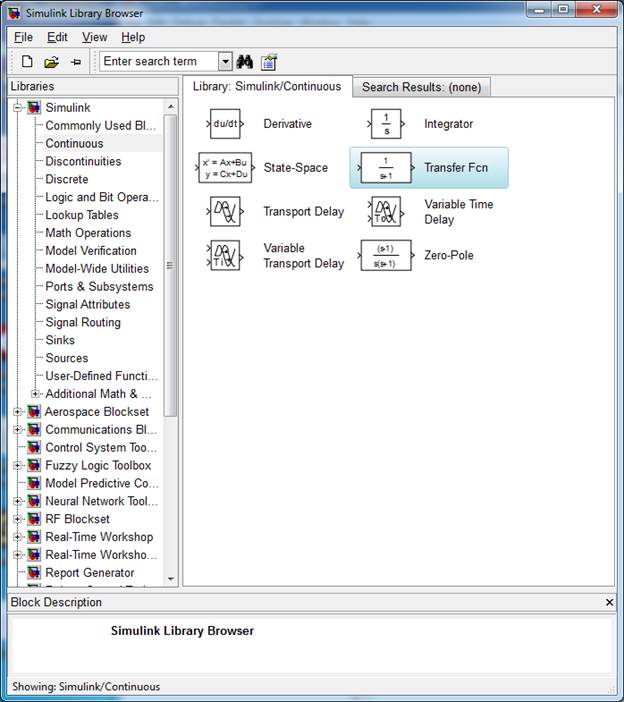Click the libraries tree scrollbar thumb

click(x=170, y=265)
